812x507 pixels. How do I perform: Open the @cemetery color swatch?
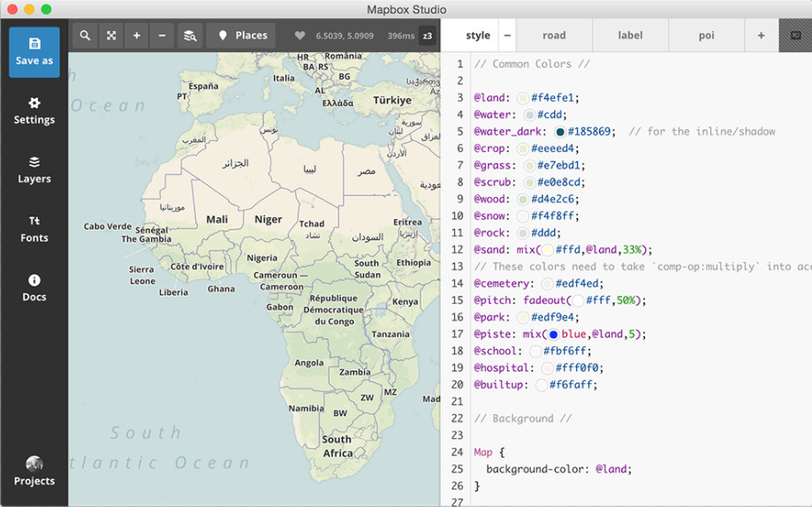548,284
